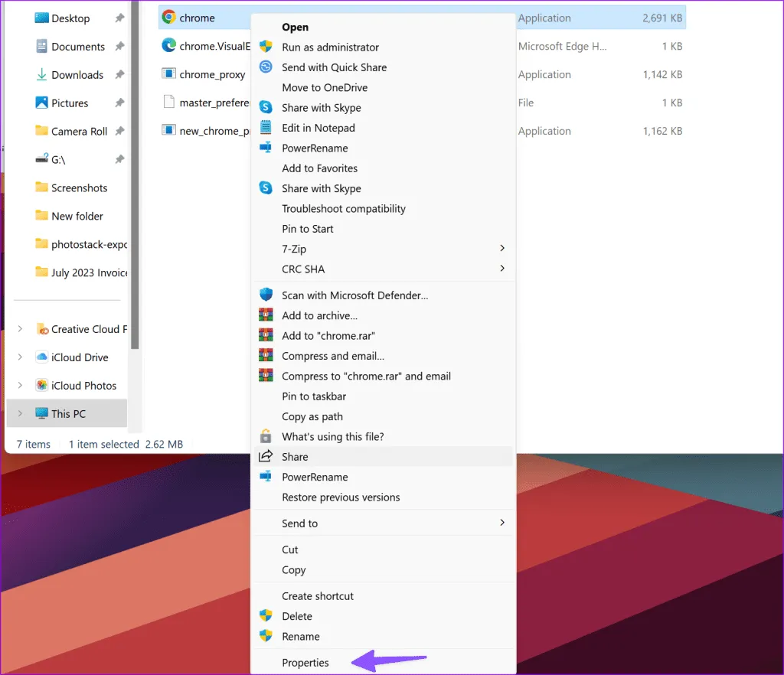784x675 pixels.
Task: Expand the This PC tree node
Action: coord(21,414)
